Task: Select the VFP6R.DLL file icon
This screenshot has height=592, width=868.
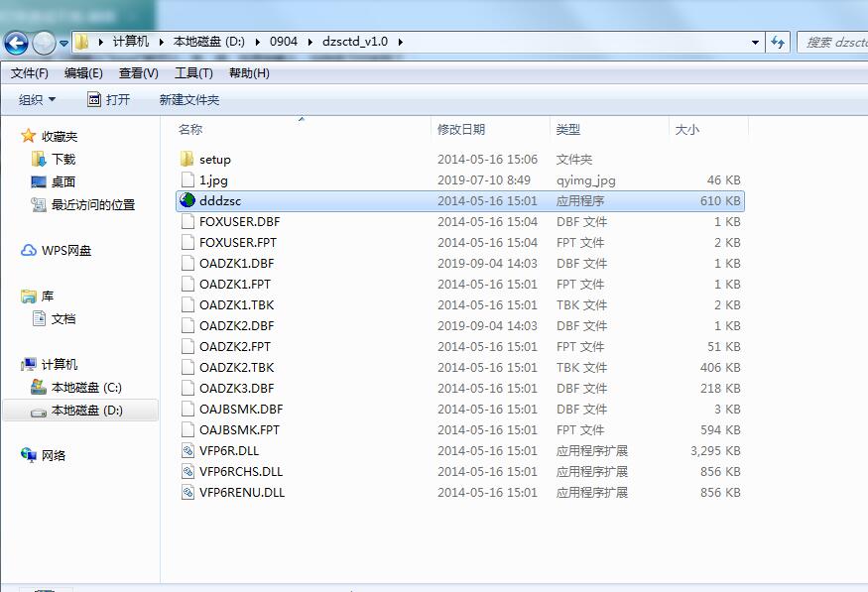Action: 187,450
